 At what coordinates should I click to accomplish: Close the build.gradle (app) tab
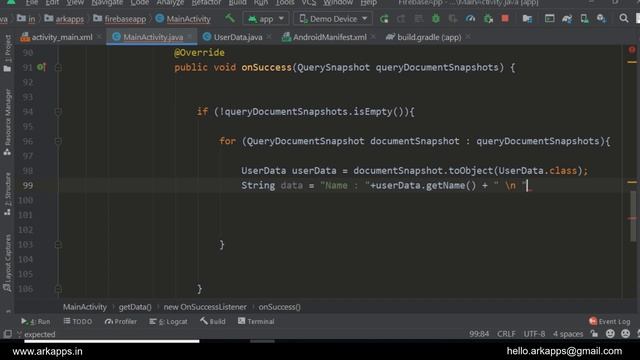468,37
